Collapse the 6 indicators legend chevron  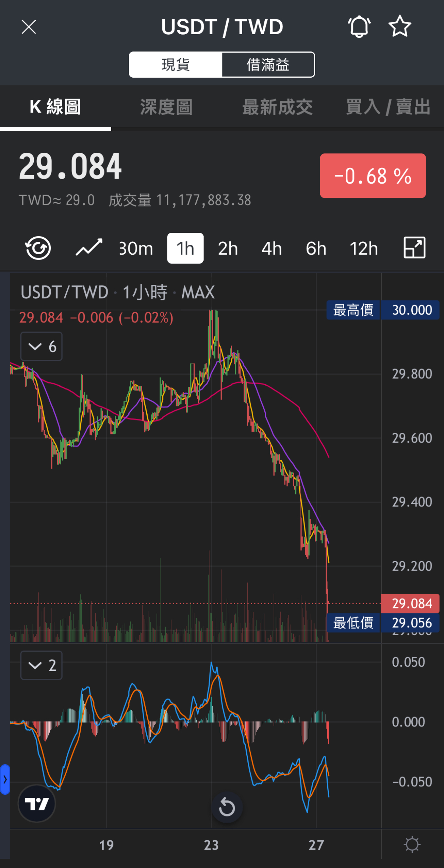[35, 346]
